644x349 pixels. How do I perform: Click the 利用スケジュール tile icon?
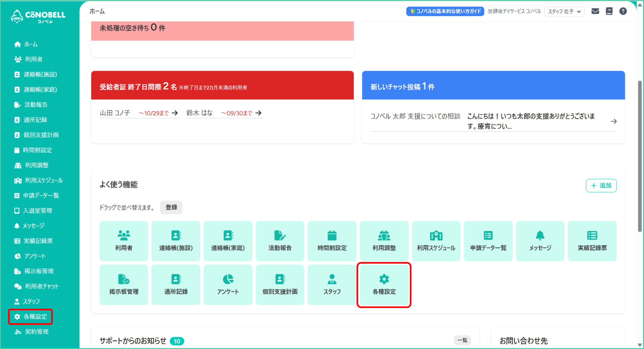[x=436, y=236]
